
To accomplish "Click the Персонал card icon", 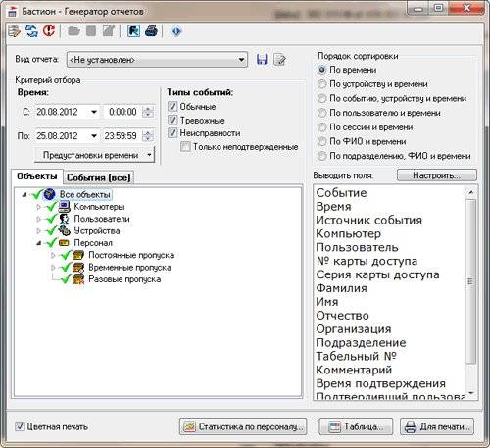I will pos(64,243).
